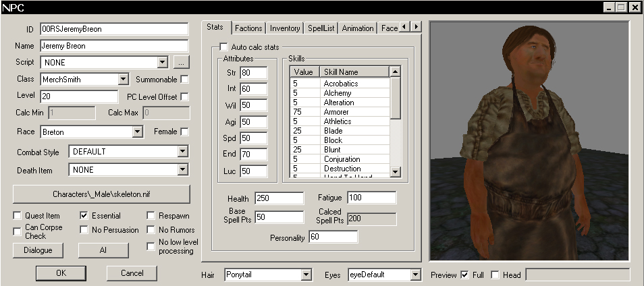
Task: Uncheck the Essential checkbox
Action: tap(84, 216)
